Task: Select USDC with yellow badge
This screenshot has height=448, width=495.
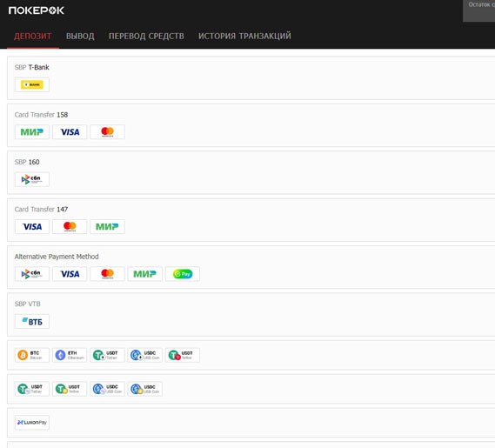Action: pyautogui.click(x=145, y=389)
